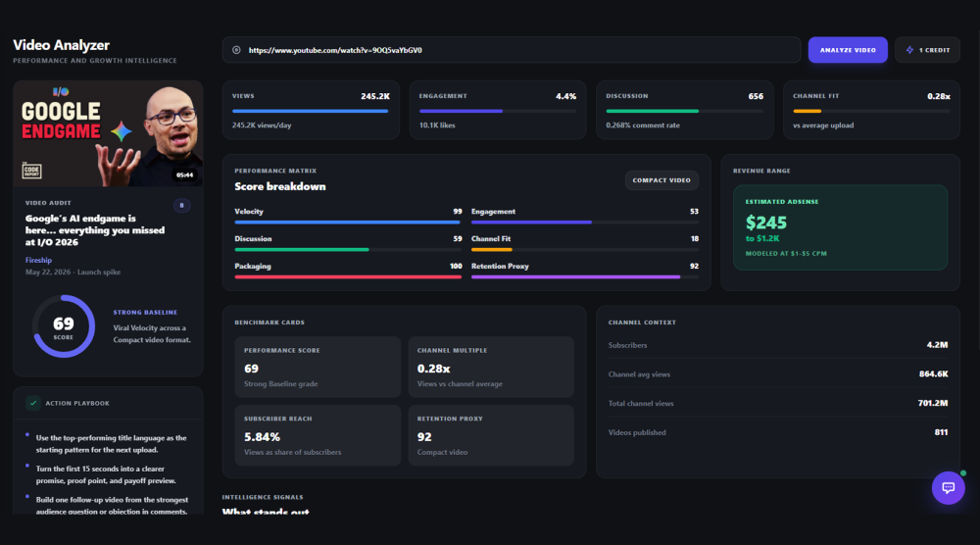This screenshot has height=545, width=980.
Task: Click the YouTube URL input field
Action: tap(512, 50)
